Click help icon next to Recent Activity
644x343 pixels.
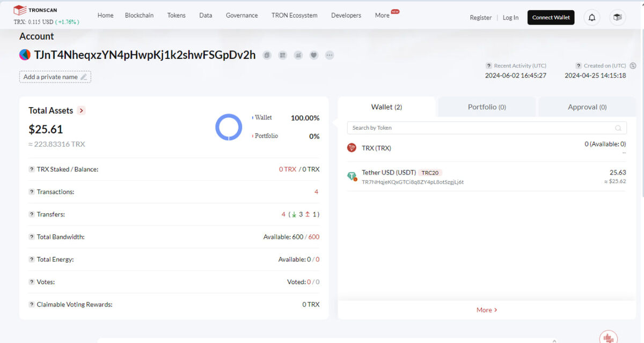pyautogui.click(x=489, y=65)
